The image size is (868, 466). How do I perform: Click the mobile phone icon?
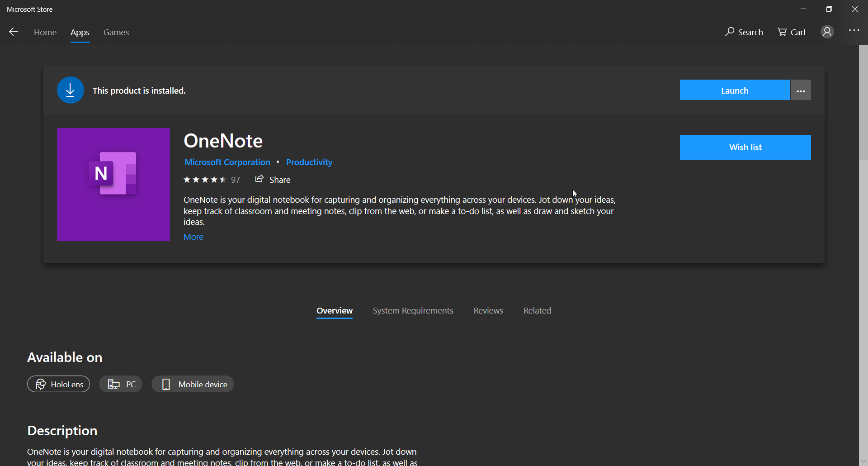tap(166, 384)
